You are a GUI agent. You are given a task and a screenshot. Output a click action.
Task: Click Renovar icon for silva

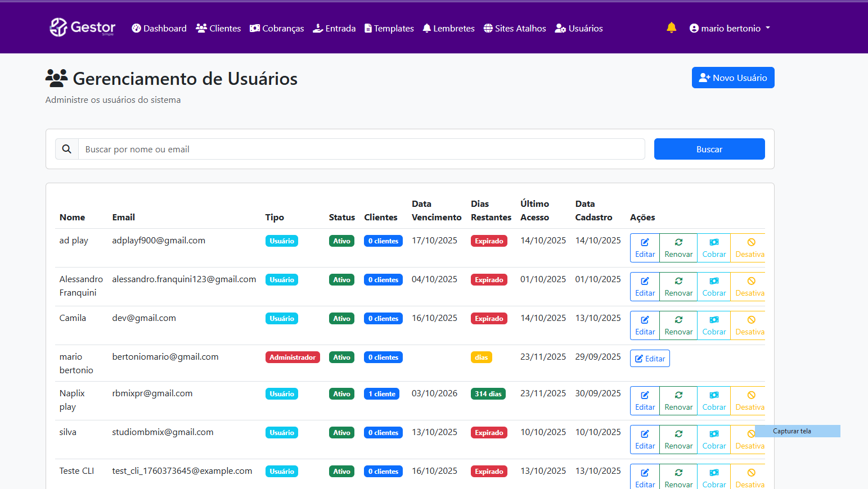pos(678,434)
